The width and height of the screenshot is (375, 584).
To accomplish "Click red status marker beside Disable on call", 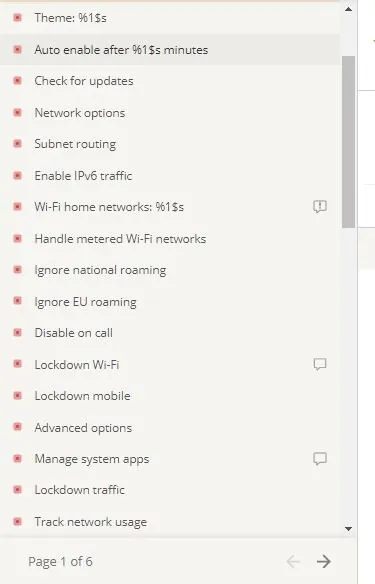I will (18, 333).
